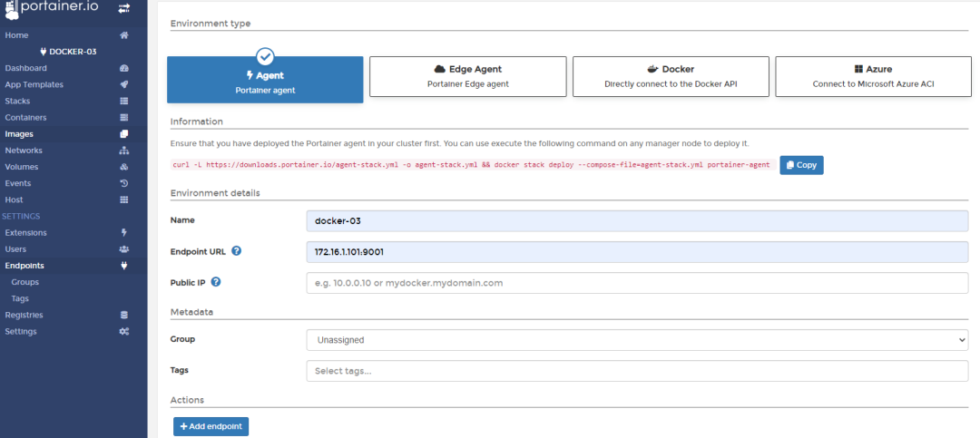The image size is (980, 438).
Task: Click the Endpoint URL help icon
Action: (x=236, y=251)
